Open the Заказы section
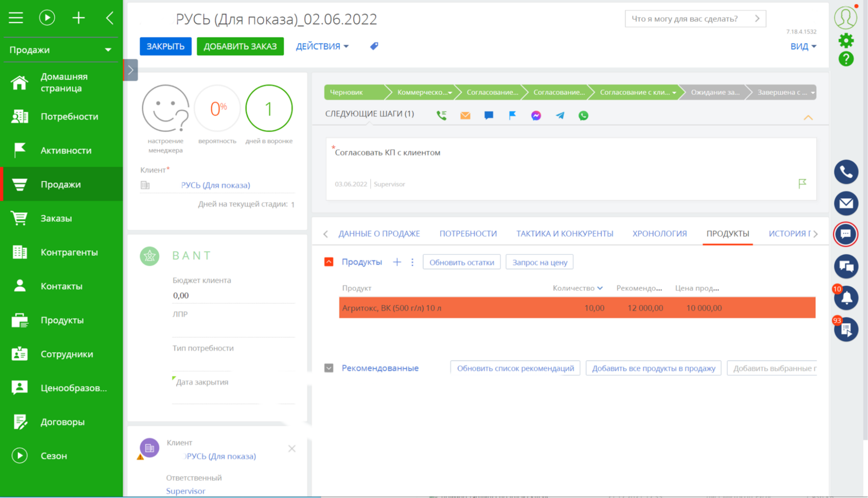This screenshot has width=868, height=498. [61, 219]
